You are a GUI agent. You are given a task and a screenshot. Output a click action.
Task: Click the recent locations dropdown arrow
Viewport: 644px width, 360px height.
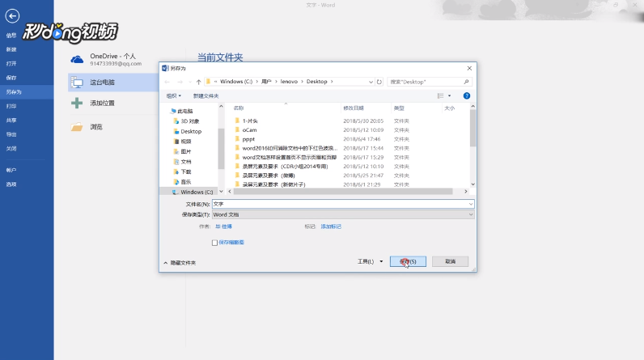190,82
